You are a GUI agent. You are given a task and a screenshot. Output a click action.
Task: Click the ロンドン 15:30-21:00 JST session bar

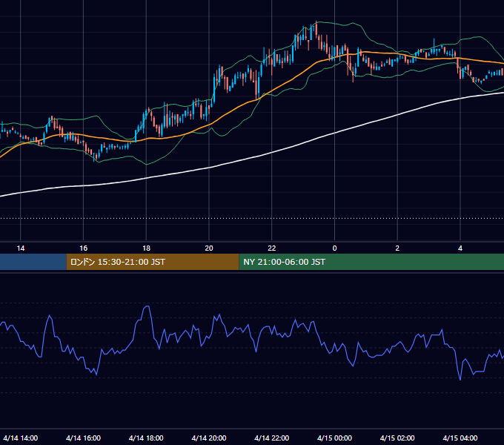point(153,262)
